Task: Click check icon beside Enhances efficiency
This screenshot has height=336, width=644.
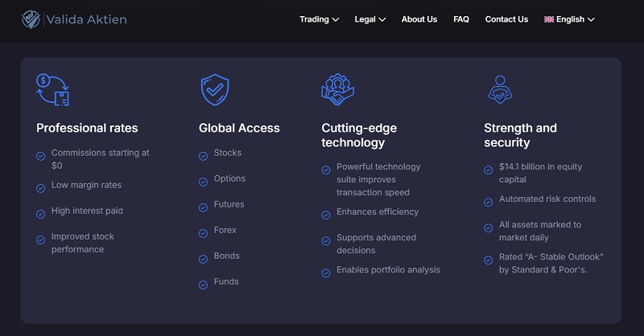Action: click(326, 215)
